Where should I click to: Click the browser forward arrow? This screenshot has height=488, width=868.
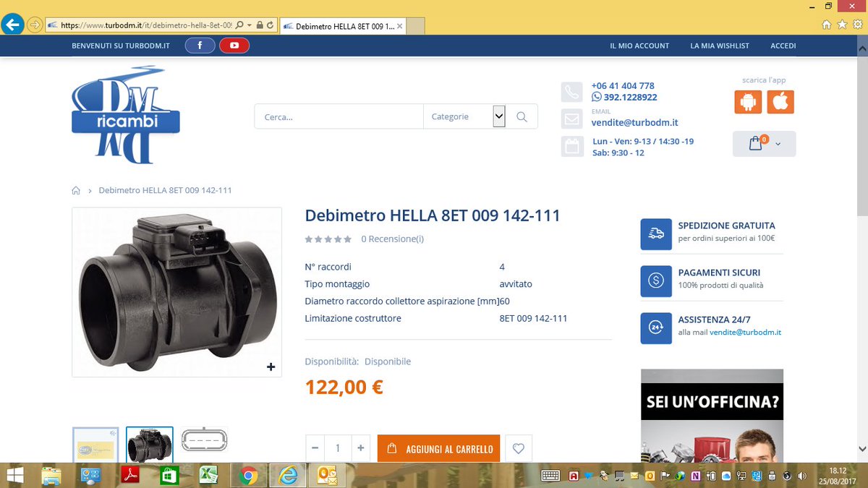click(34, 25)
